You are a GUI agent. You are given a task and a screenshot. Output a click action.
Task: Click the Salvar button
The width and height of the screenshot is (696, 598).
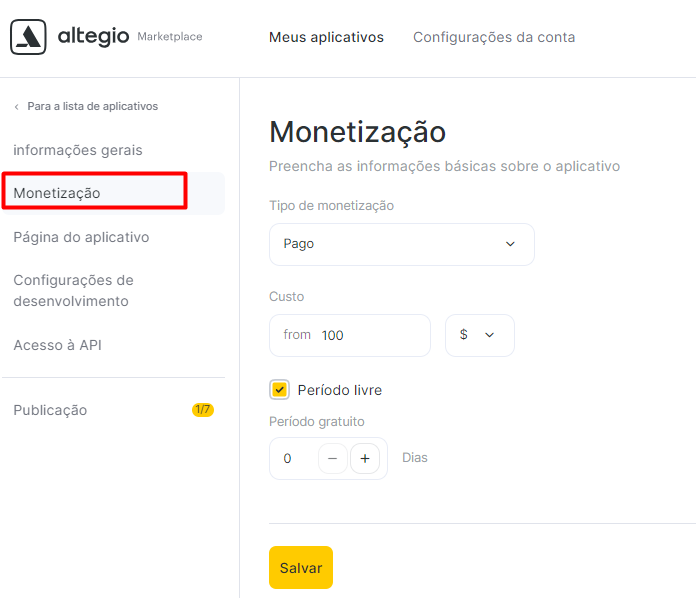point(301,567)
